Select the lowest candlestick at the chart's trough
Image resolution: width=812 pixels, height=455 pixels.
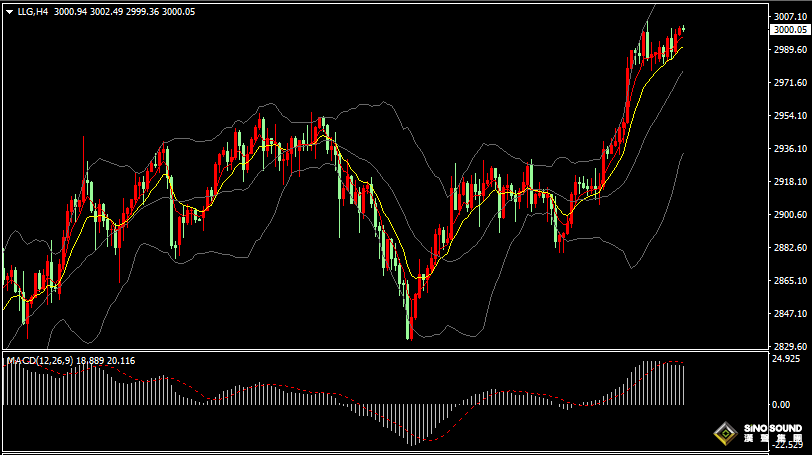tap(410, 328)
